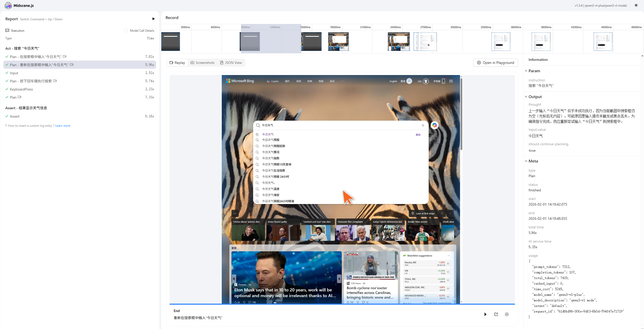Collapse the Param section
The image size is (644, 329).
pyautogui.click(x=526, y=71)
